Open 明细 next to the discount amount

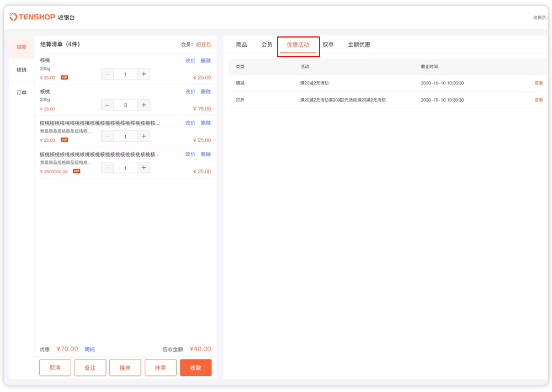point(89,349)
